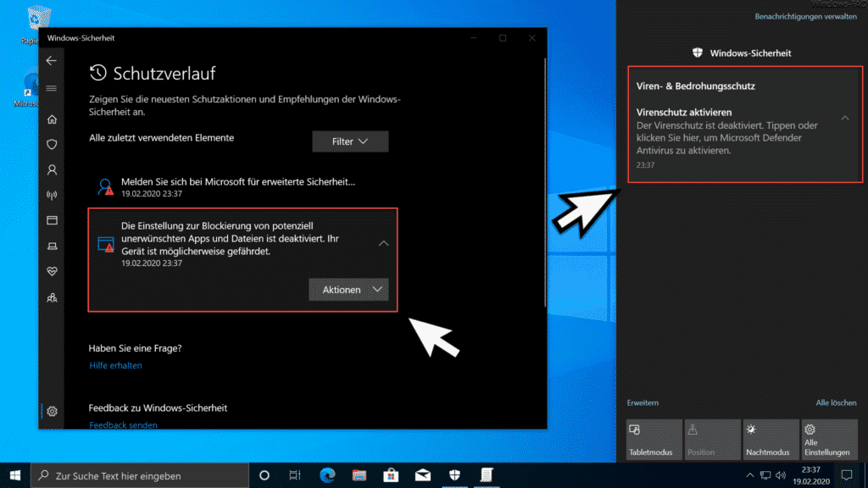This screenshot has height=488, width=868.
Task: Open the family options icon
Action: (x=52, y=297)
